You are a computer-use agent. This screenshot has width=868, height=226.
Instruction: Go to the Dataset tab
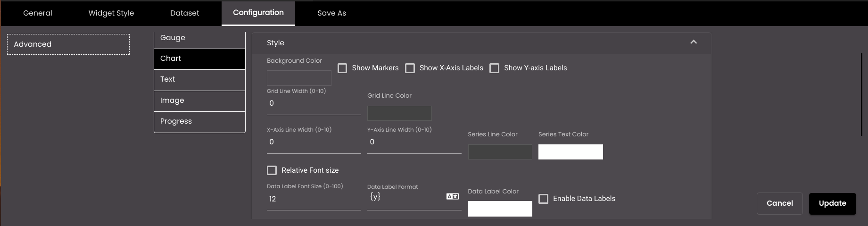coord(185,13)
